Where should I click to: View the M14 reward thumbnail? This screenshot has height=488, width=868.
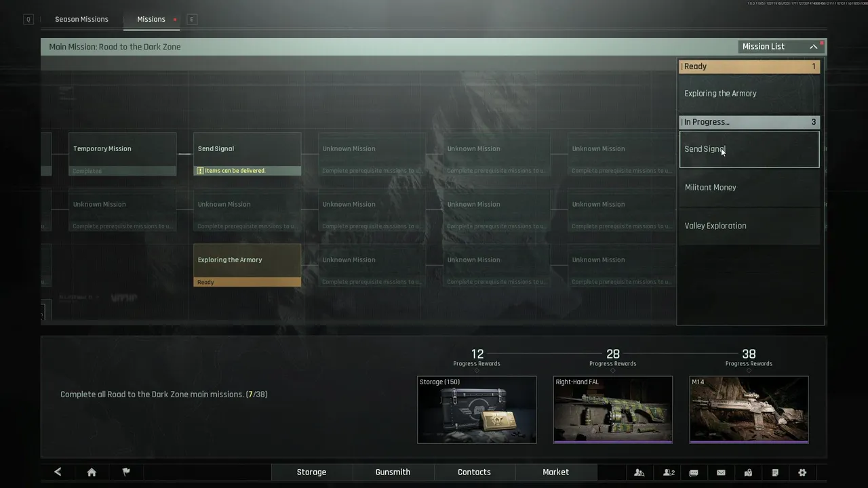[749, 409]
